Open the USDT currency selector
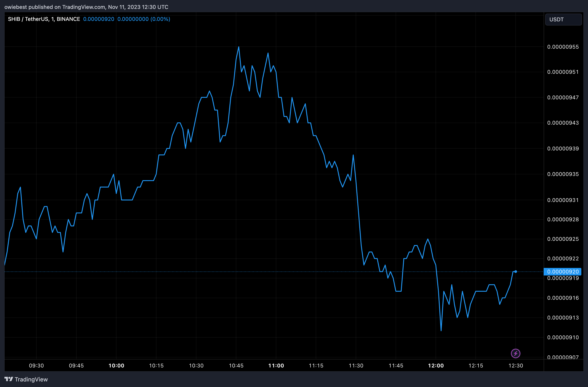The image size is (588, 387). pos(563,20)
